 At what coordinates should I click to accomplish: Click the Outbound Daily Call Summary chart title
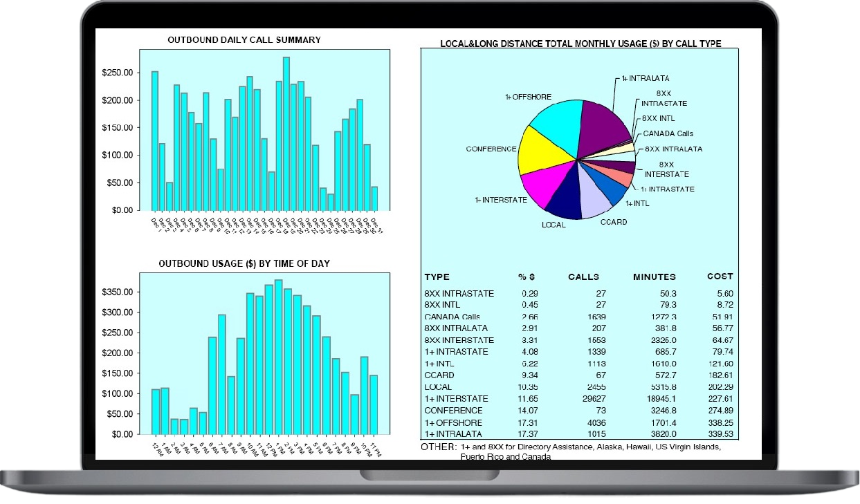click(244, 40)
